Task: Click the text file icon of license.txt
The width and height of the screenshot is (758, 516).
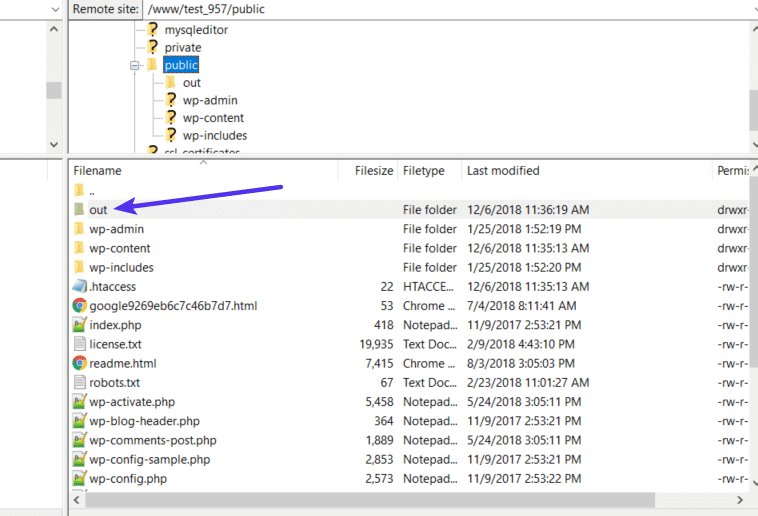Action: tap(79, 344)
